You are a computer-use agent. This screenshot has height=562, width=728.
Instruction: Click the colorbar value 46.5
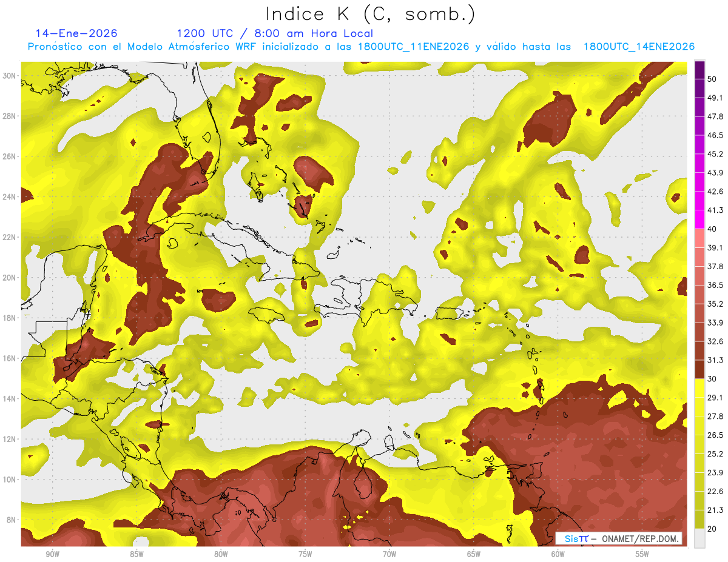coord(715,135)
